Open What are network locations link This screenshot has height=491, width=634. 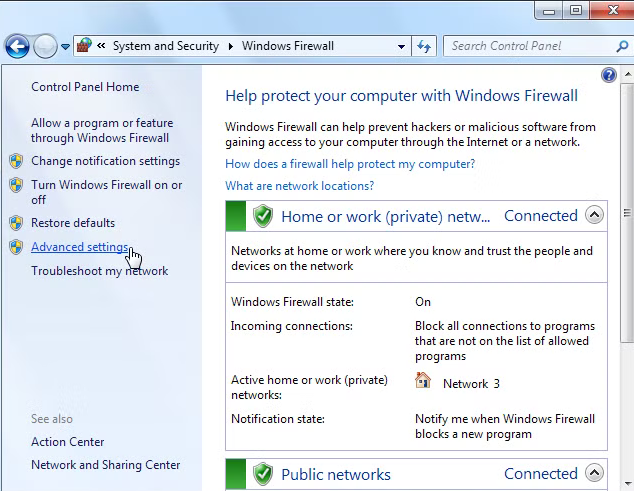click(x=300, y=186)
